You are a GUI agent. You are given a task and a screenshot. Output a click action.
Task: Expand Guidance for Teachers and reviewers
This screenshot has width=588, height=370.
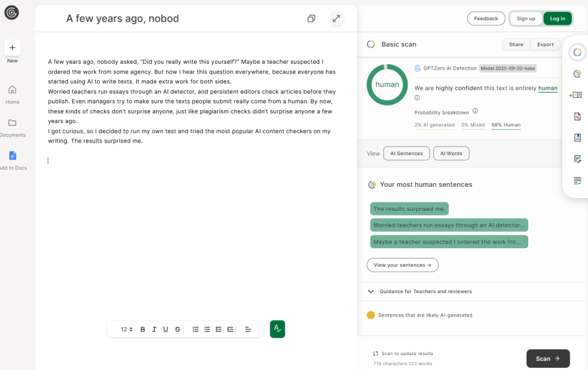371,291
